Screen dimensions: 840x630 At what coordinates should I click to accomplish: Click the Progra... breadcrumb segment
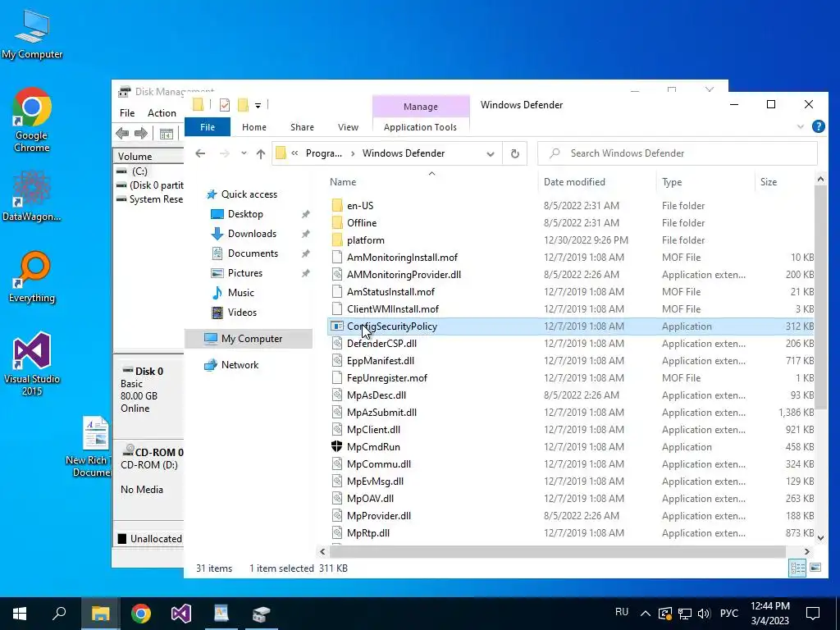[323, 153]
